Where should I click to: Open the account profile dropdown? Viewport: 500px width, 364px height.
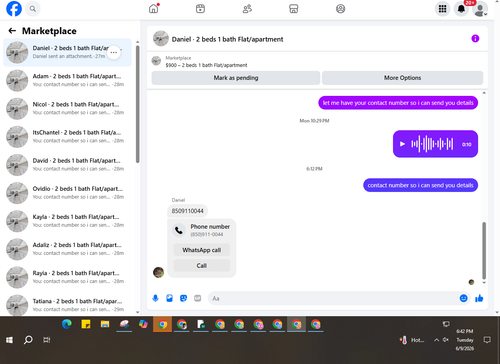(480, 9)
